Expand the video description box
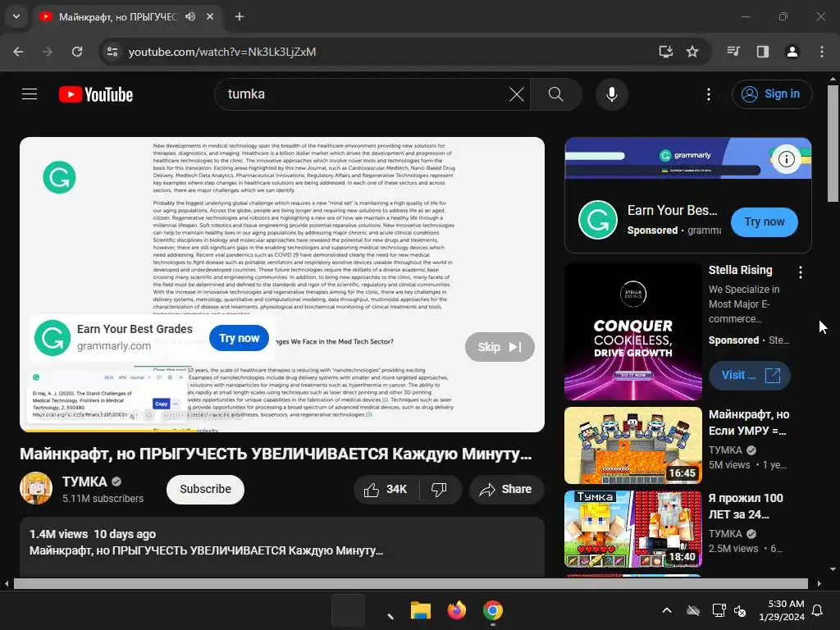840x630 pixels. pyautogui.click(x=282, y=546)
